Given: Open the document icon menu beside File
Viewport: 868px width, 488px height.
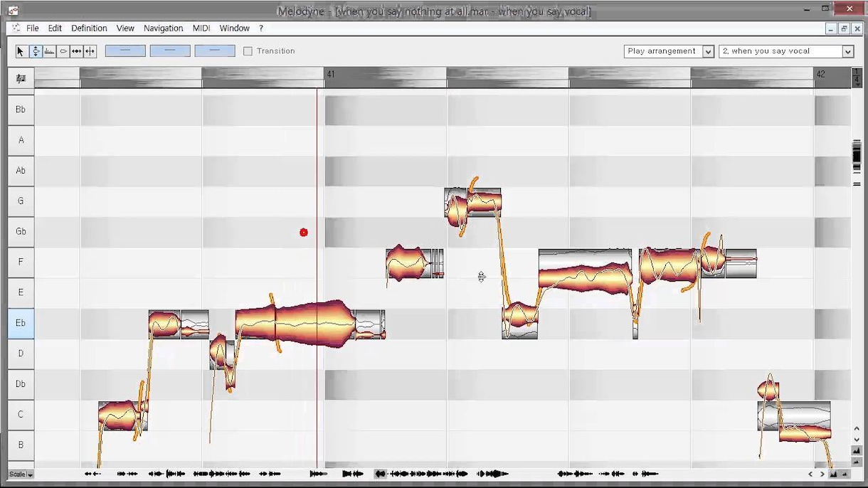Looking at the screenshot, I should [16, 28].
